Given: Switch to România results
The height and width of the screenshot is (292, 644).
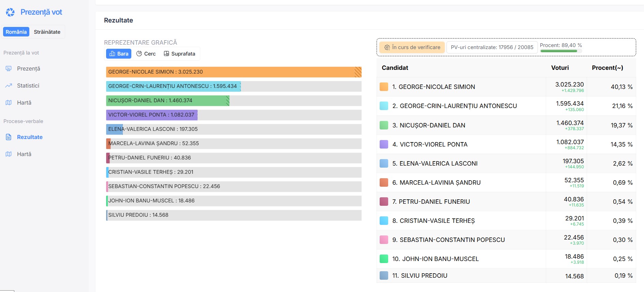Looking at the screenshot, I should 16,32.
